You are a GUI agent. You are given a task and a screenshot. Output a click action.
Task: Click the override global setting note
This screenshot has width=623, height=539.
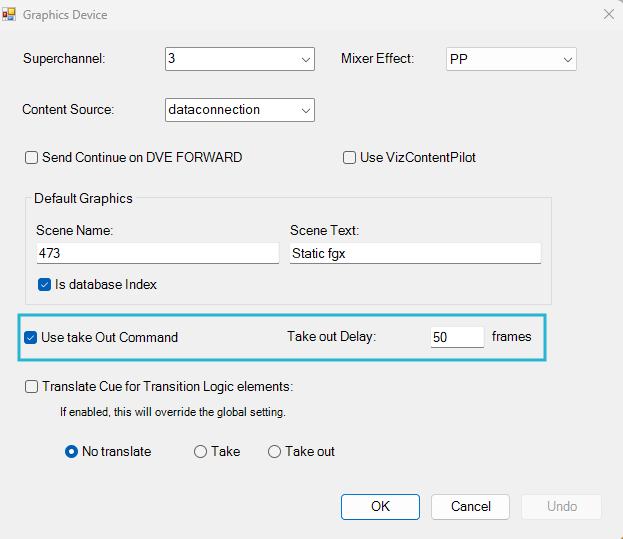(173, 412)
